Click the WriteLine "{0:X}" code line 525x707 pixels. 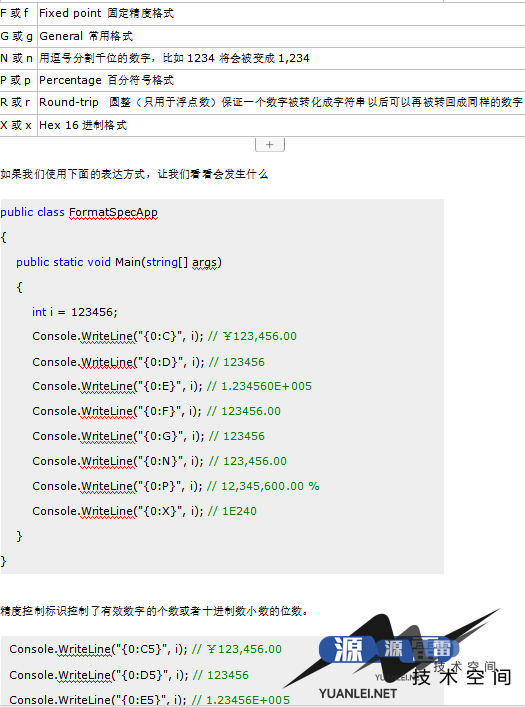point(144,511)
